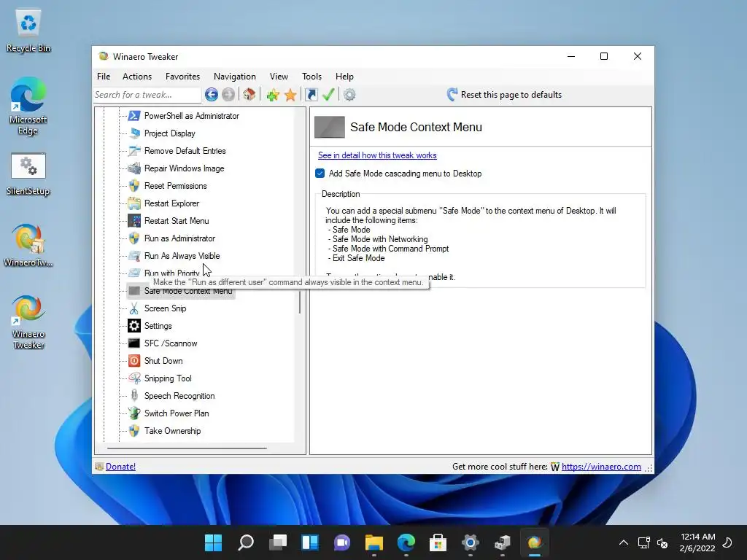This screenshot has height=560, width=747.
Task: Open Microsoft Store from the taskbar
Action: click(438, 542)
